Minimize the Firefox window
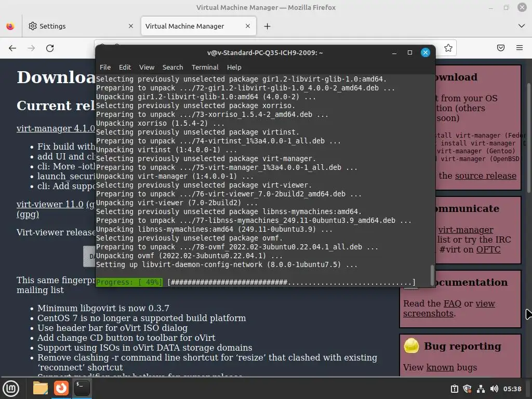The height and width of the screenshot is (399, 532). coord(491,7)
